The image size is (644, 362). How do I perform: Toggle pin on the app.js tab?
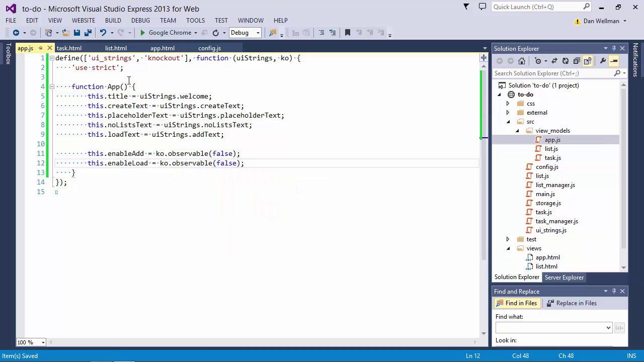tap(40, 48)
